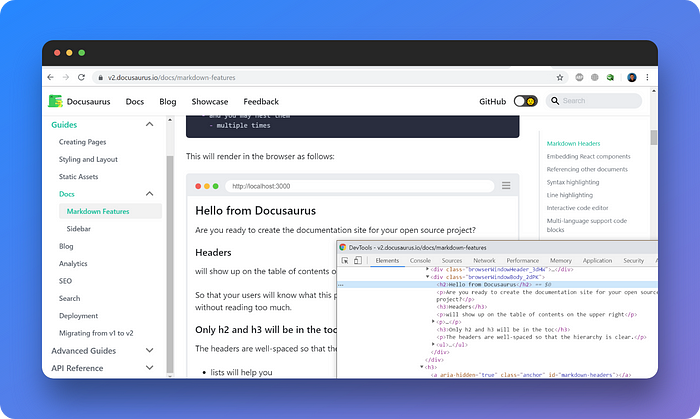Open the Chrome three-dot menu
This screenshot has width=700, height=419.
[647, 77]
